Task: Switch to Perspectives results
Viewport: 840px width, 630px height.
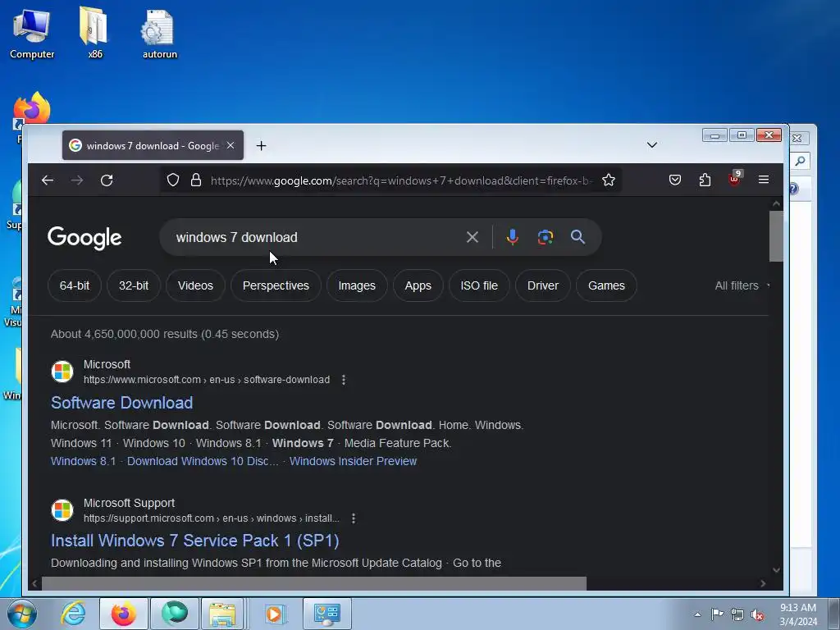Action: 276,285
